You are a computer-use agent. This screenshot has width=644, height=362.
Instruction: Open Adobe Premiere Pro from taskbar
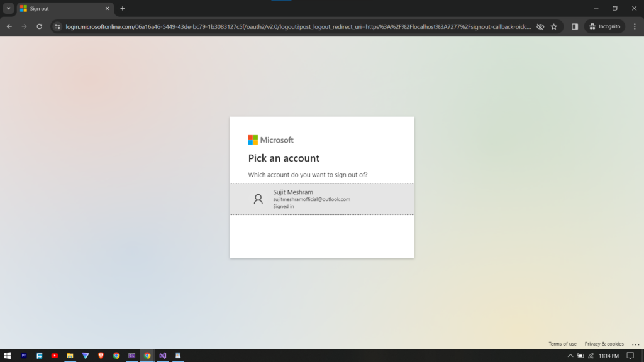[x=24, y=356]
